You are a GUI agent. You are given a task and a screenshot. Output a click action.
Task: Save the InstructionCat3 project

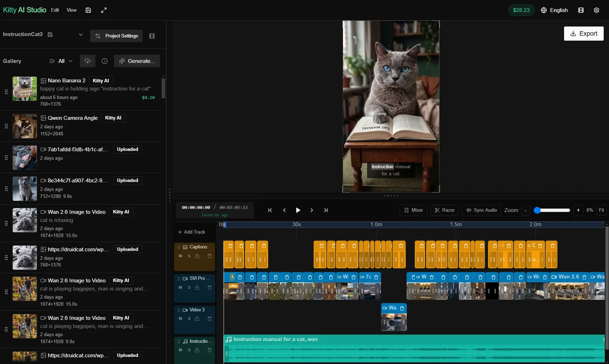point(50,34)
